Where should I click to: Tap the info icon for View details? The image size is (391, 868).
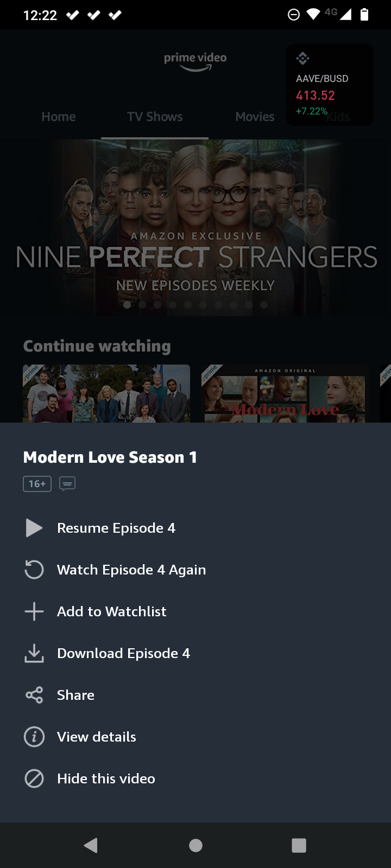[34, 737]
